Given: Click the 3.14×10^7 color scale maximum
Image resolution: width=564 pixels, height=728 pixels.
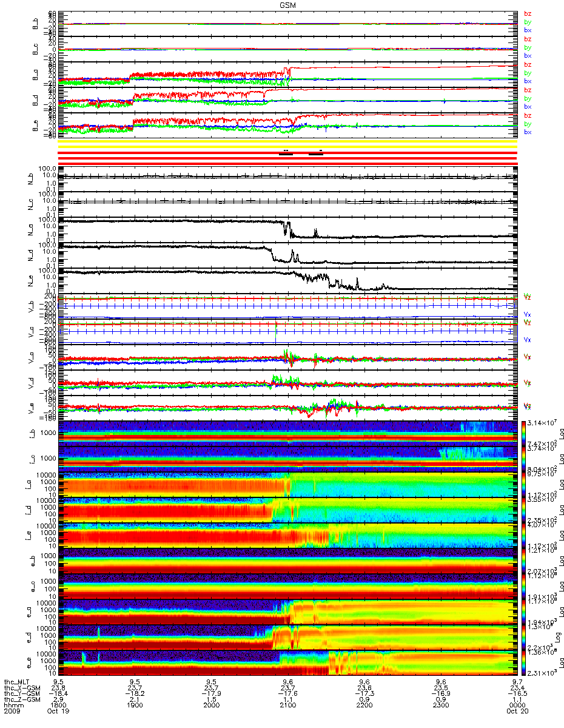Looking at the screenshot, I should (x=540, y=422).
